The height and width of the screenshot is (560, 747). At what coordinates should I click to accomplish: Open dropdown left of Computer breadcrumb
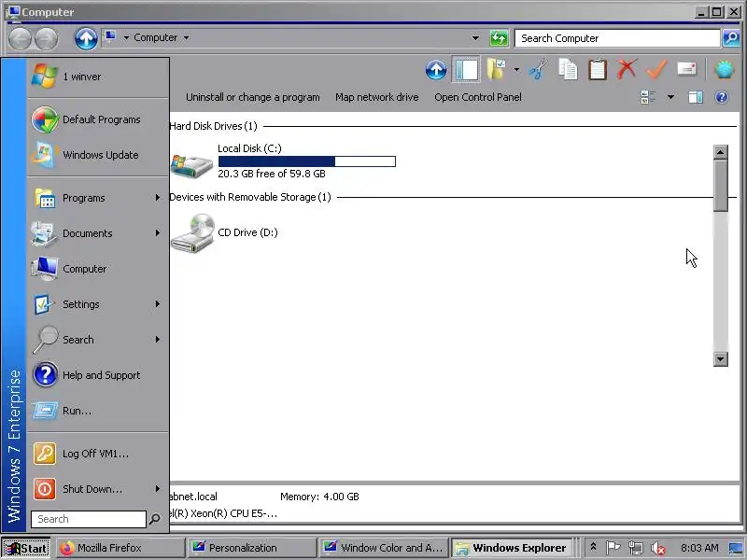(x=126, y=37)
